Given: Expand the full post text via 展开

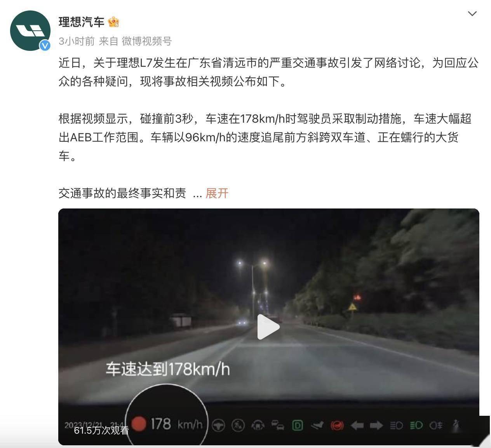Looking at the screenshot, I should pyautogui.click(x=217, y=193).
